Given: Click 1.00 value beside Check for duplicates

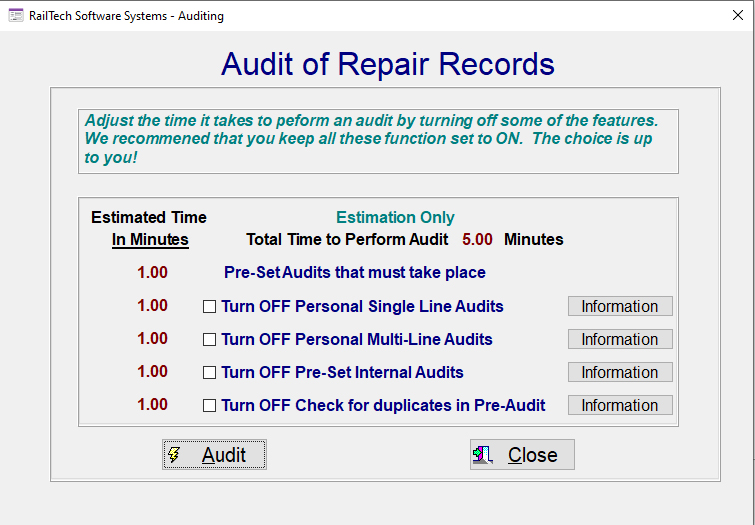Looking at the screenshot, I should (152, 405).
